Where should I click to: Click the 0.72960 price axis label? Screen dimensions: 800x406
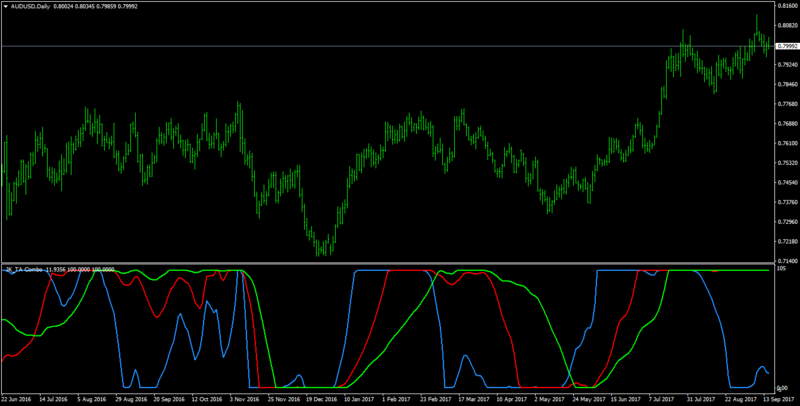(787, 222)
